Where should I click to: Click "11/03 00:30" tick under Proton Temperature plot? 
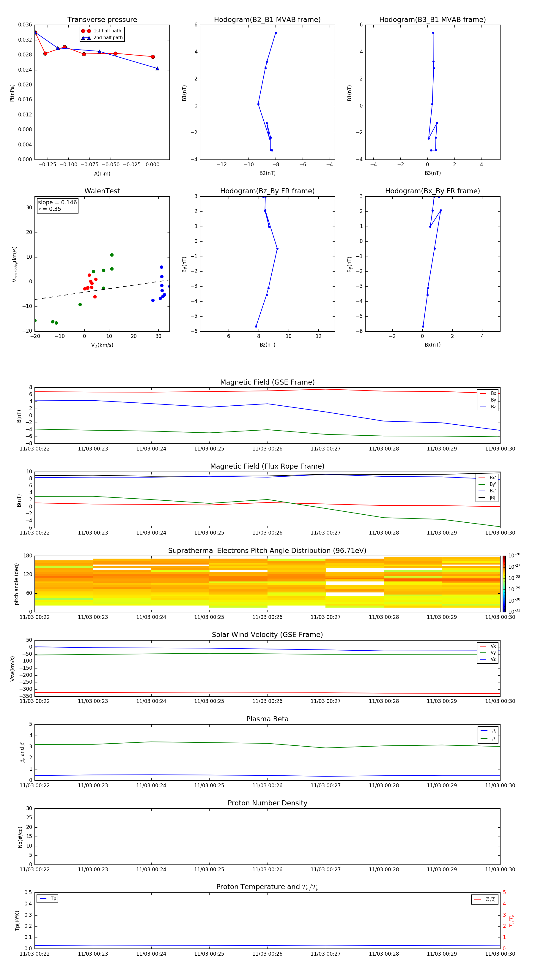[500, 954]
